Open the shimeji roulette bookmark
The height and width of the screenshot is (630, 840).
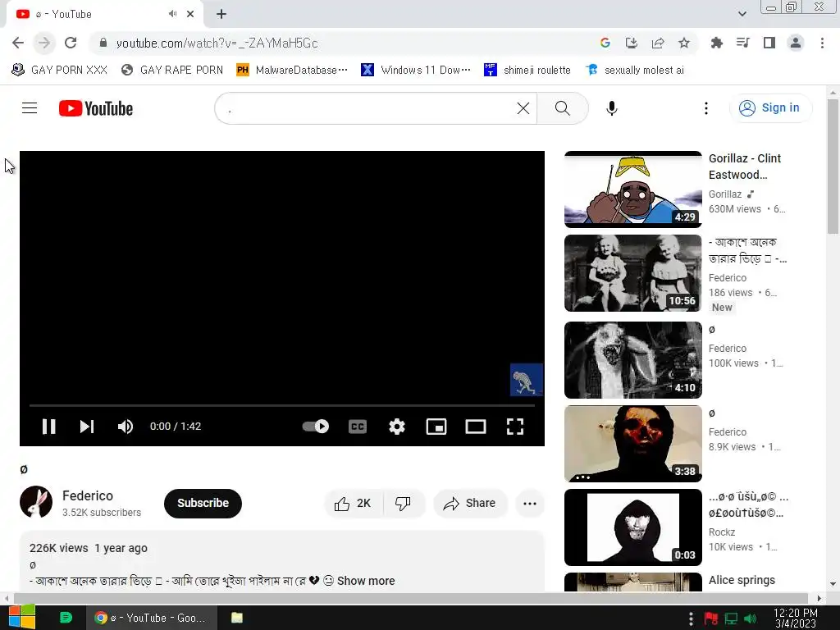[527, 70]
